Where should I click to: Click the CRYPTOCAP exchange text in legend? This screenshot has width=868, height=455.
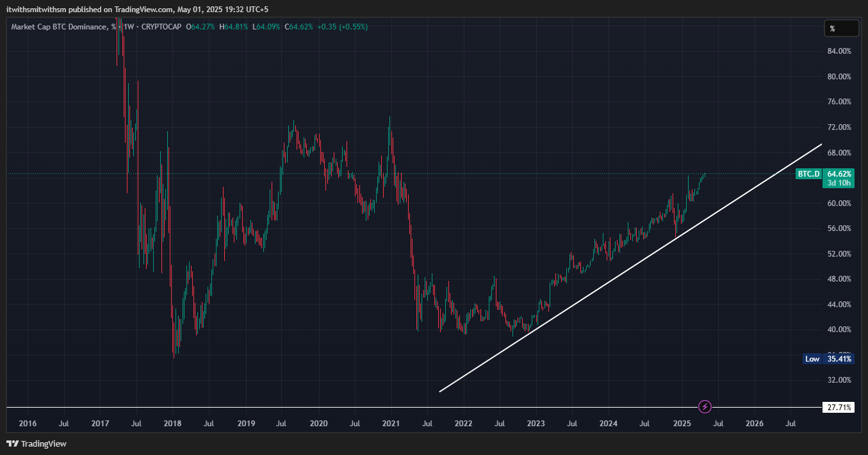tap(162, 27)
